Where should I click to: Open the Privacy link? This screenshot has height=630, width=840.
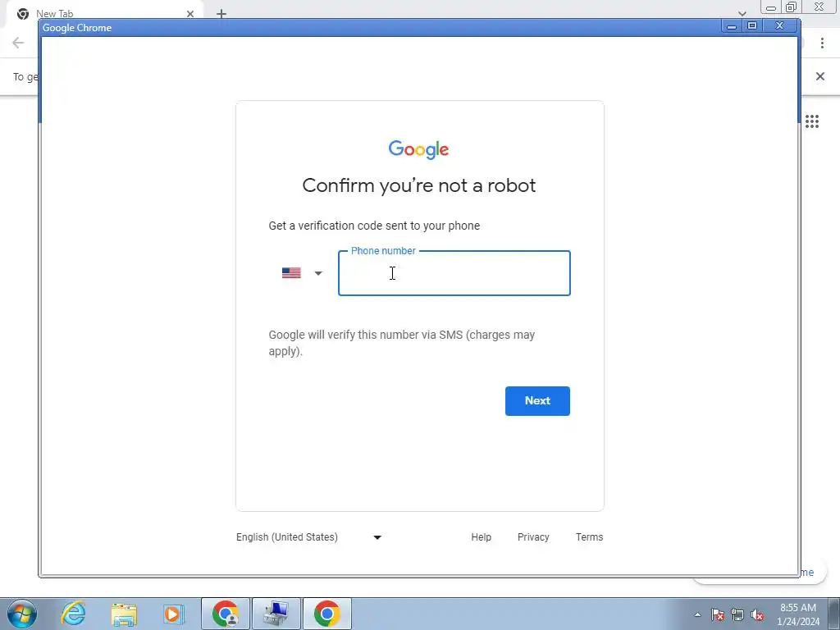point(533,536)
